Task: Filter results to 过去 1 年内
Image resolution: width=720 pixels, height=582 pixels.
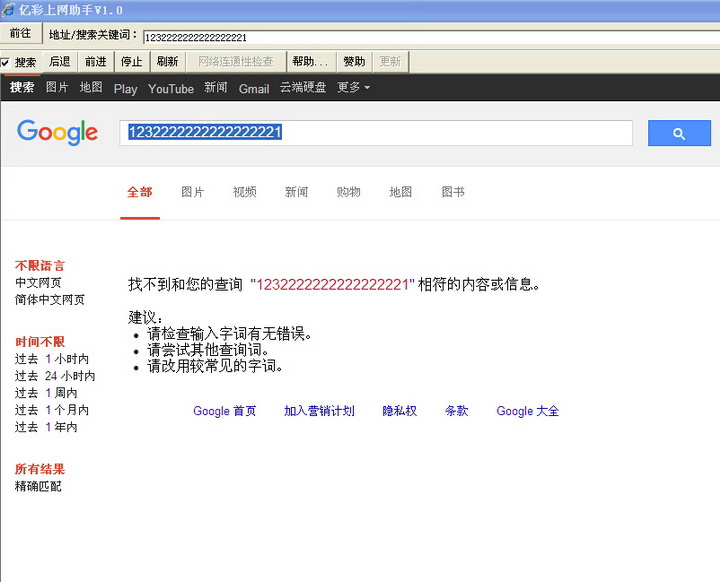Action: point(46,427)
